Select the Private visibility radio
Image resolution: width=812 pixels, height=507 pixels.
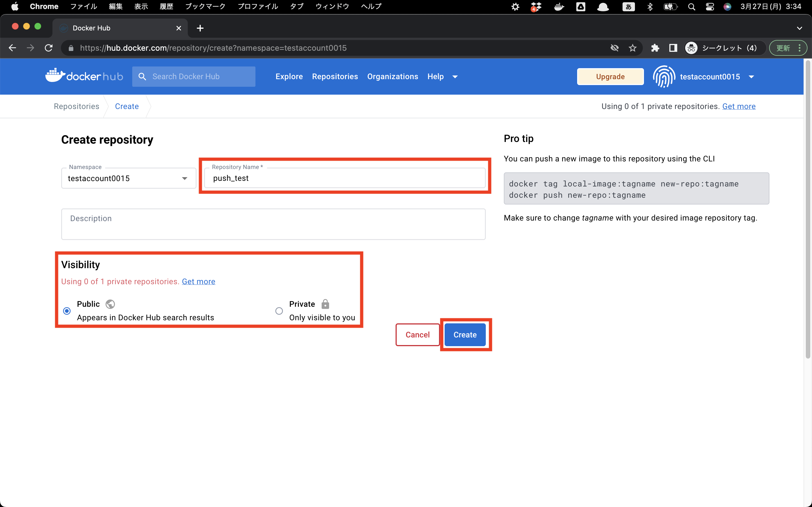coord(279,311)
